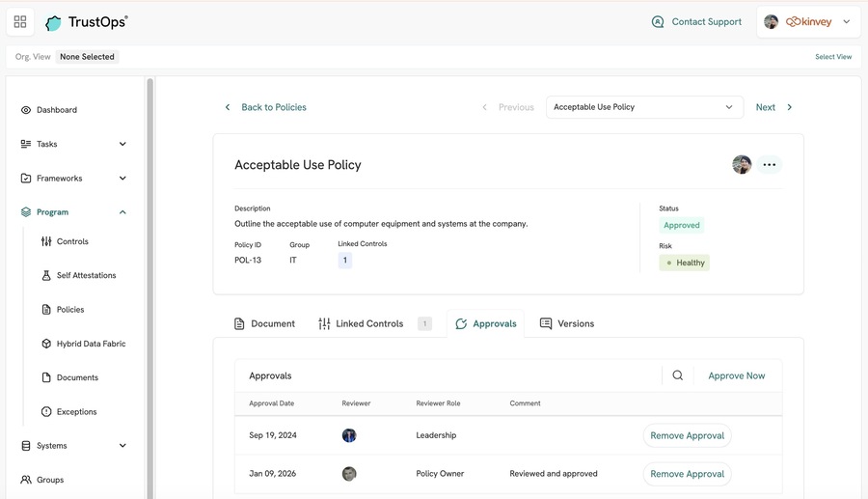Viewport: 868px width, 499px height.
Task: Click the Reviewer Role column header
Action: (438, 403)
